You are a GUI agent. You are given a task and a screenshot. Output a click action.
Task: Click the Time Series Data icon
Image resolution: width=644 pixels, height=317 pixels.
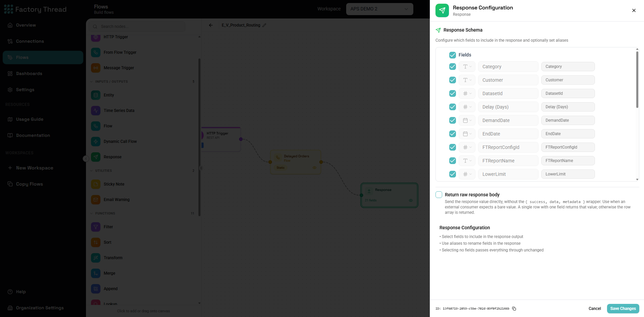pos(96,111)
